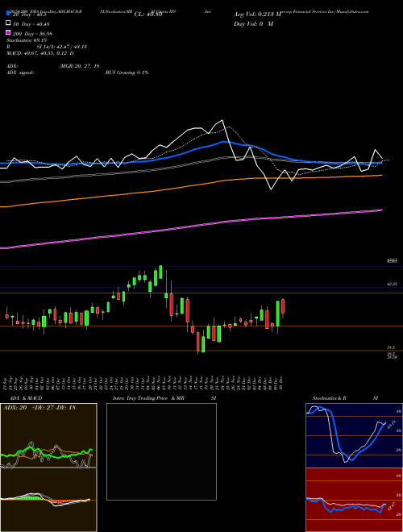Click the 69.19 value on Stochastics line
Screen dimensions: 403x532
[391, 424]
